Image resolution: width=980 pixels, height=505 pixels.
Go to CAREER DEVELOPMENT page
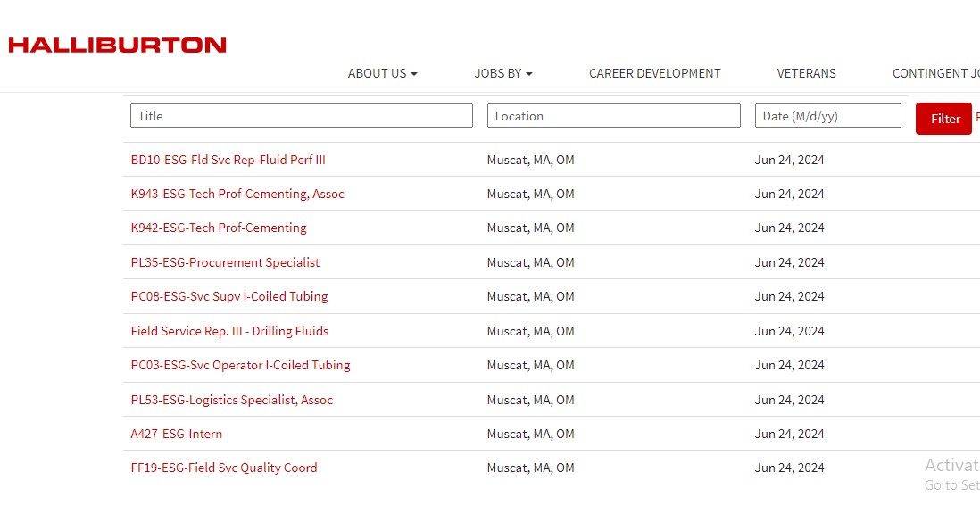(x=654, y=73)
